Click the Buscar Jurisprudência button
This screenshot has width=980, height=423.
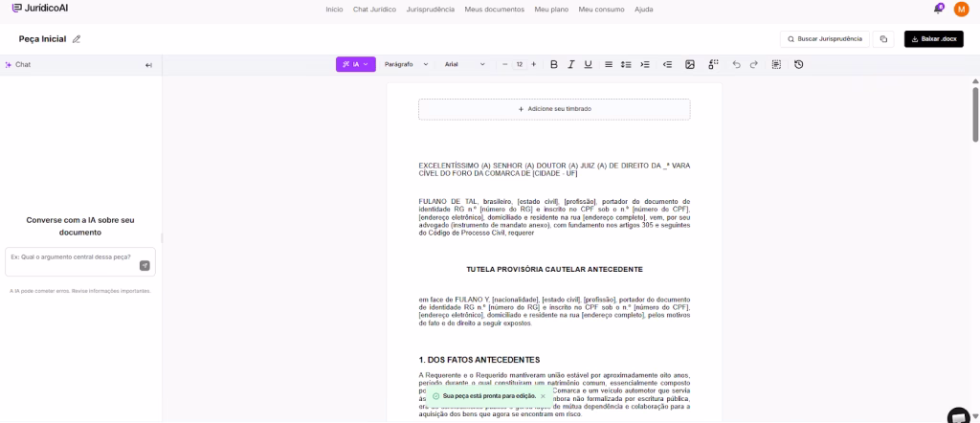click(x=824, y=38)
